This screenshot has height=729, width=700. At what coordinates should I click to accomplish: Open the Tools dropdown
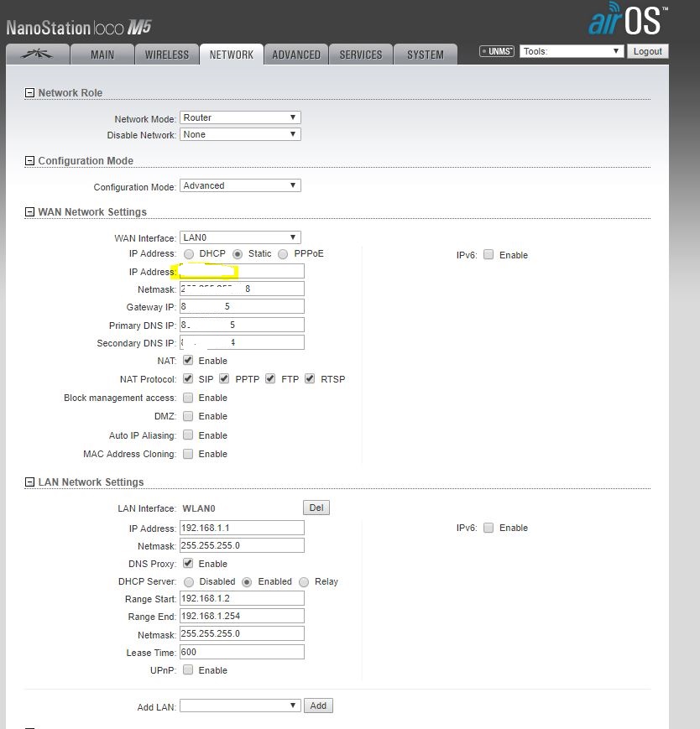pyautogui.click(x=572, y=51)
